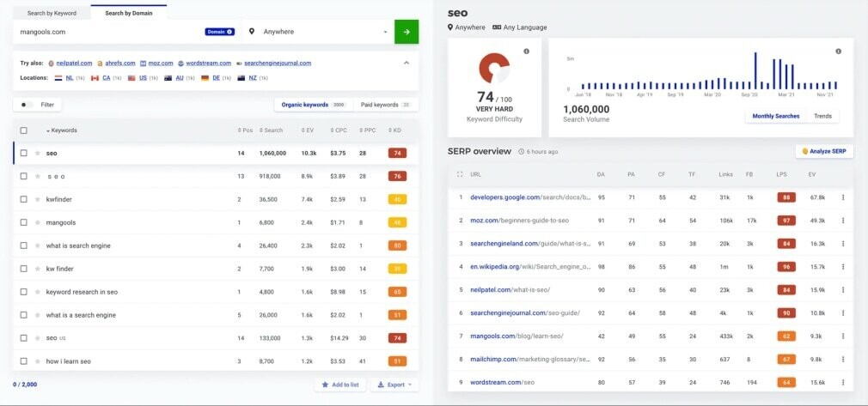The width and height of the screenshot is (868, 406).
Task: Check the 'seo us' row checkbox
Action: pos(24,338)
